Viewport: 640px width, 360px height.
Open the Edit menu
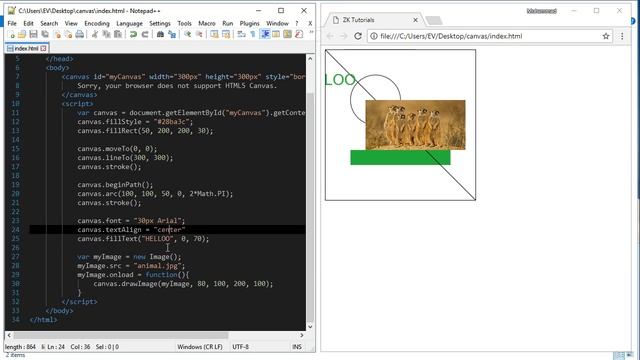click(29, 23)
